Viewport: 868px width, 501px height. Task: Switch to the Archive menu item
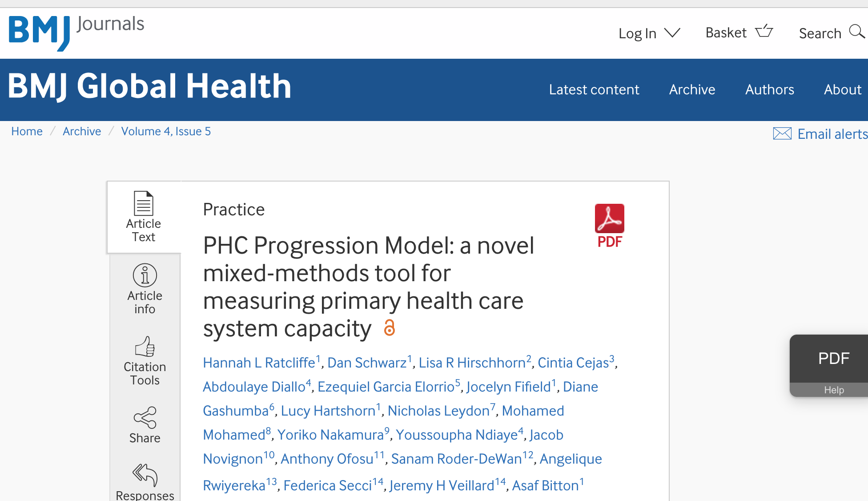click(692, 89)
